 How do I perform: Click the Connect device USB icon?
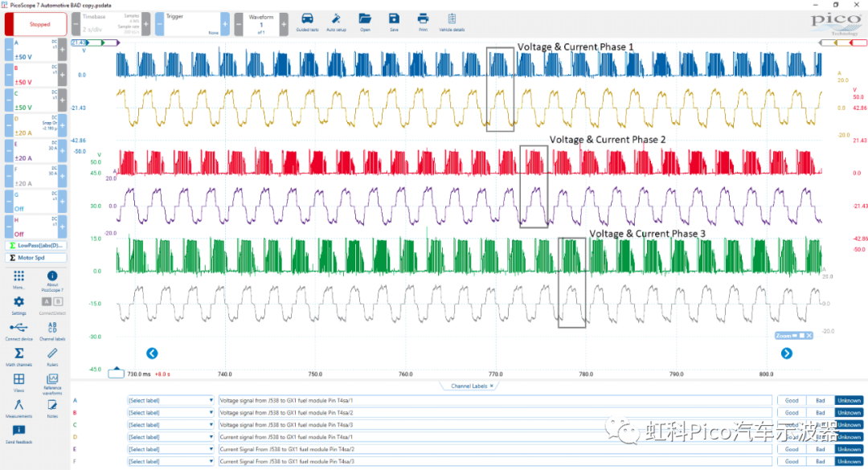tap(18, 329)
